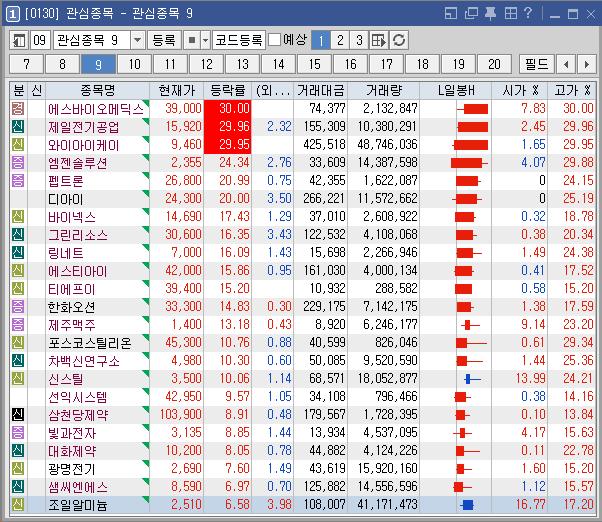Screen dimensions: 602x522
Task: Open the 관심종목 9 group dropdown arrow
Action: (137, 40)
